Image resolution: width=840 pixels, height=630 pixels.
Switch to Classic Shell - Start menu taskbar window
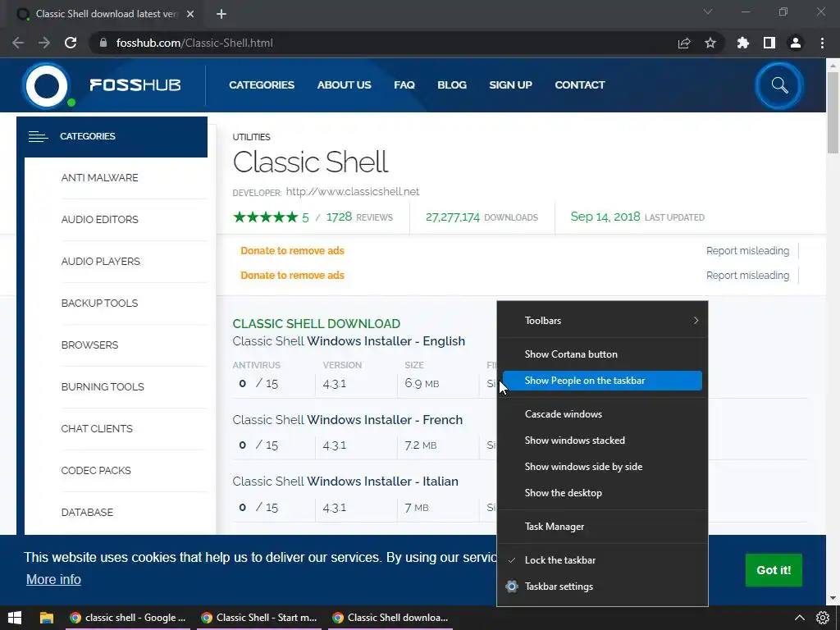pos(258,618)
